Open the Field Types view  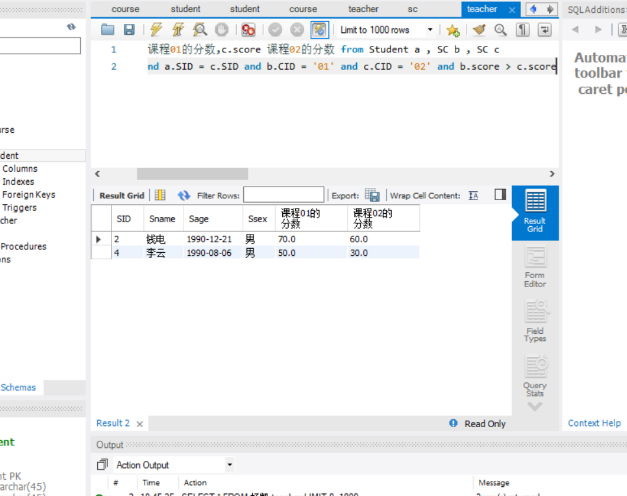535,321
